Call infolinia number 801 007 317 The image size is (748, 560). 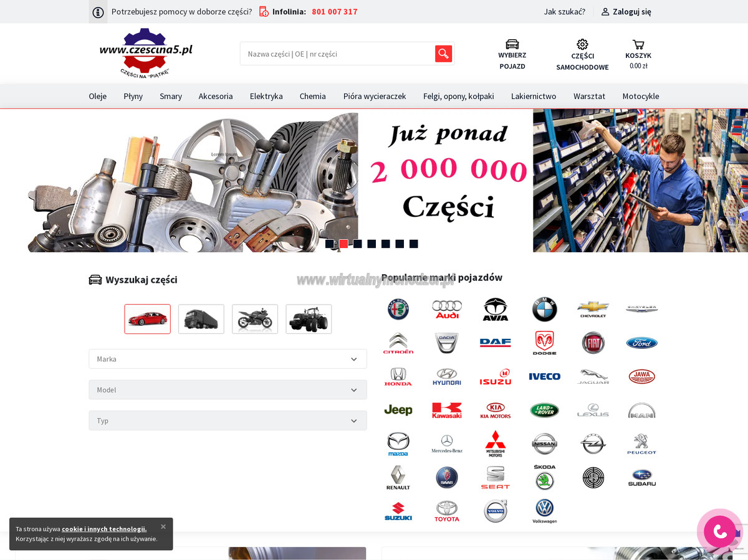335,12
